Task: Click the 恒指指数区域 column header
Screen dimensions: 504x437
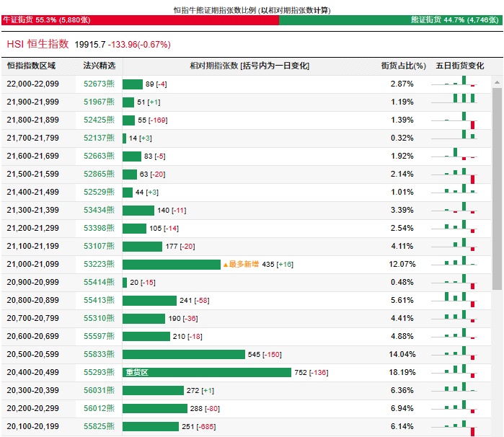Action: pos(31,66)
